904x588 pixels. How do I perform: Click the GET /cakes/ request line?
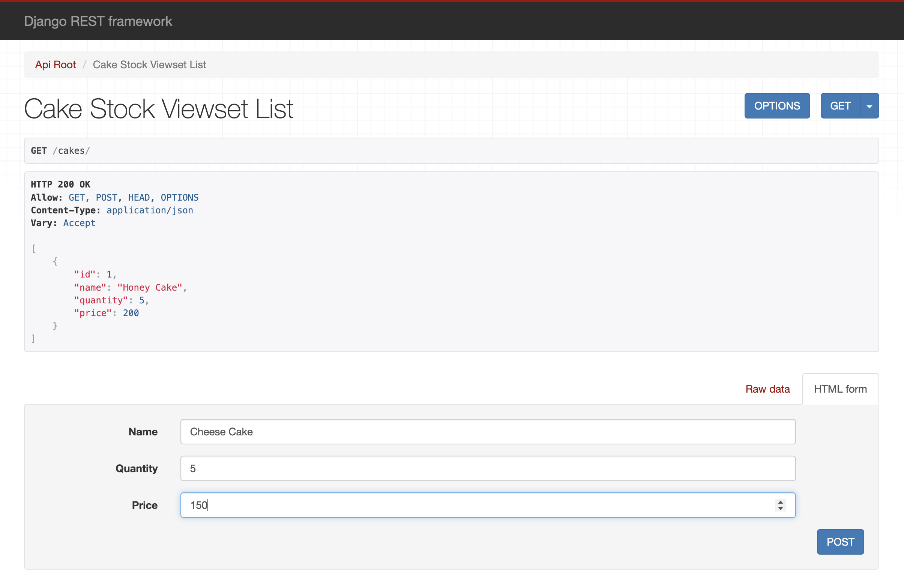pos(61,151)
